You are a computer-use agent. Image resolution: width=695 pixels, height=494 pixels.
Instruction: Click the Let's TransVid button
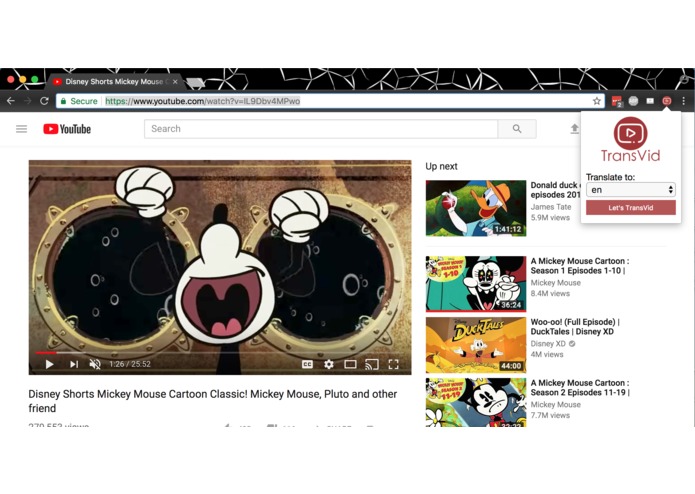click(631, 207)
